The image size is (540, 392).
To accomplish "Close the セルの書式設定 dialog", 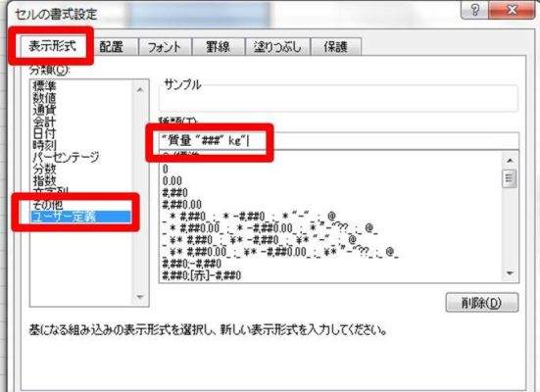I will pos(513,10).
